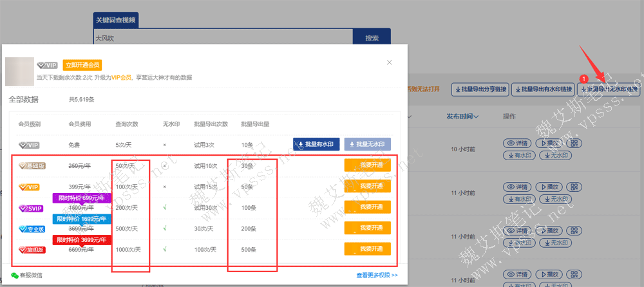
Task: Click the 专业版 row's 无水印 green checkmark
Action: tap(164, 228)
